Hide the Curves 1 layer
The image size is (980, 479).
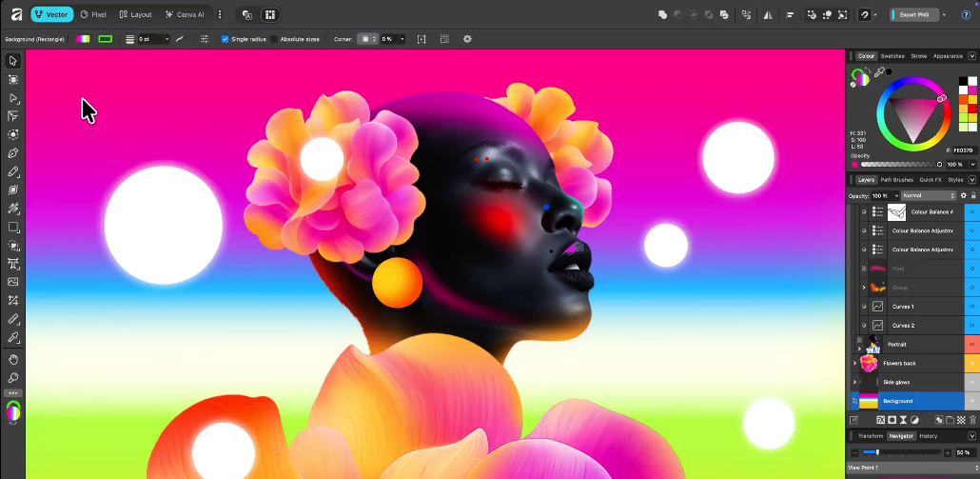[x=971, y=307]
